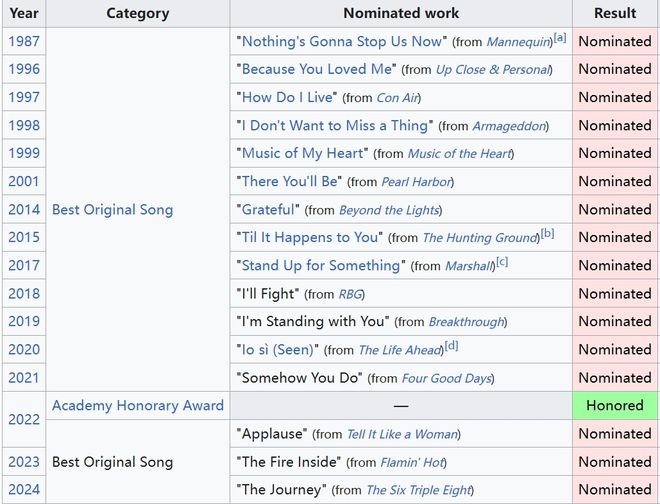Click footnote [c] next to Marshall
This screenshot has width=660, height=504.
(x=502, y=261)
